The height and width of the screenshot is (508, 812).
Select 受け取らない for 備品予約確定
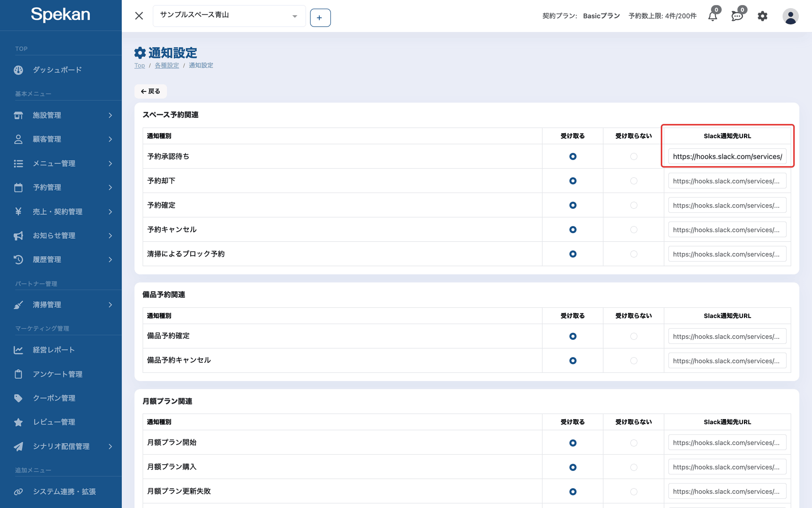pyautogui.click(x=633, y=336)
